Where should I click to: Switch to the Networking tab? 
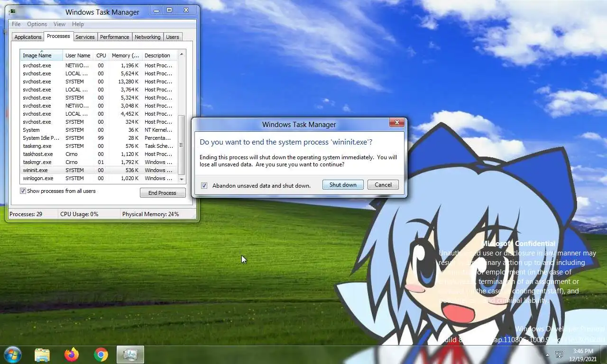(x=147, y=37)
